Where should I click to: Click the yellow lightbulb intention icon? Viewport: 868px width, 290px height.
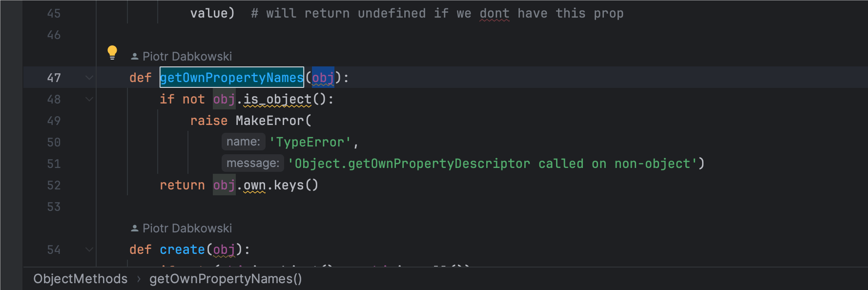point(112,52)
